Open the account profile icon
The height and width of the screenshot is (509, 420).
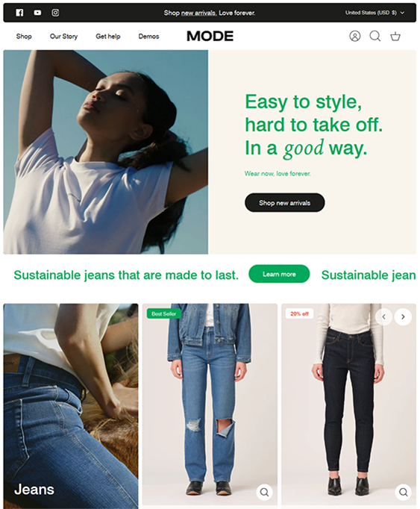click(x=355, y=36)
